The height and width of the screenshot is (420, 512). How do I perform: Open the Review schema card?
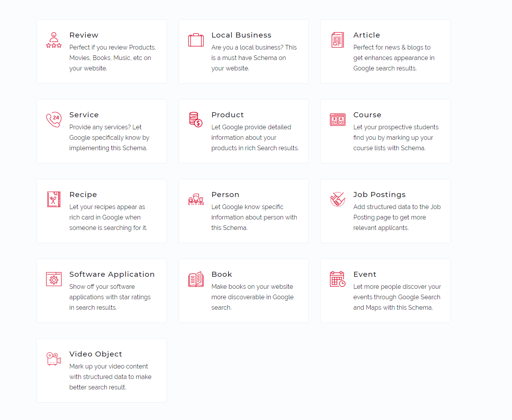[101, 51]
